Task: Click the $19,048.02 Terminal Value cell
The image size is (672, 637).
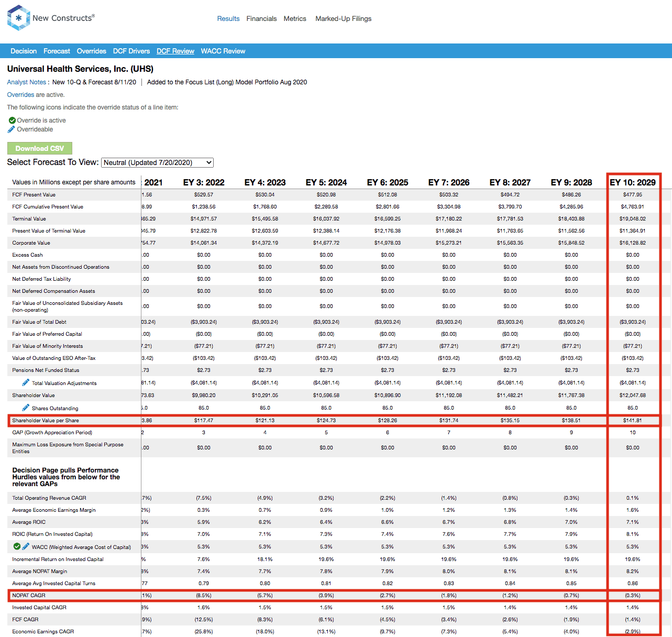Action: pos(633,219)
